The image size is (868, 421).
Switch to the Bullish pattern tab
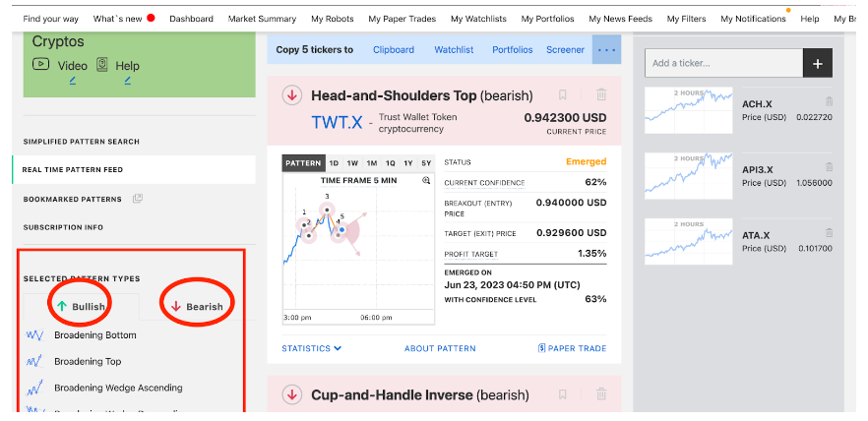coord(81,307)
